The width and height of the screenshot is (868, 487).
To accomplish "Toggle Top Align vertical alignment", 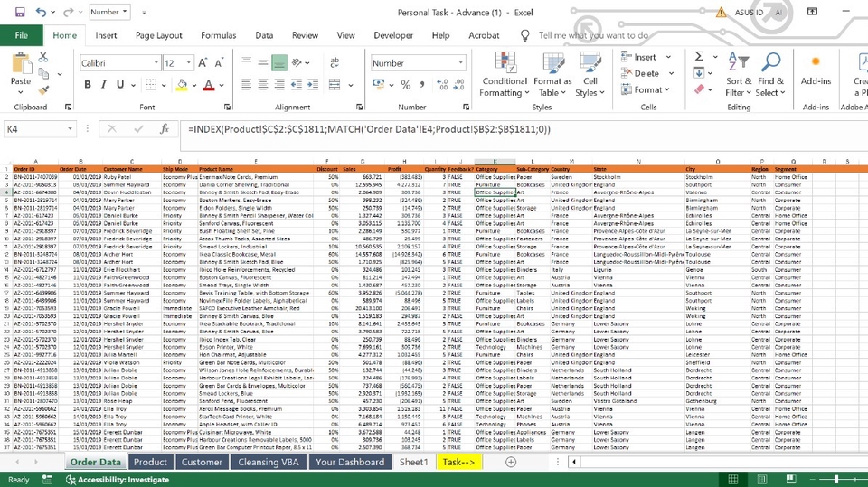I will tap(246, 62).
